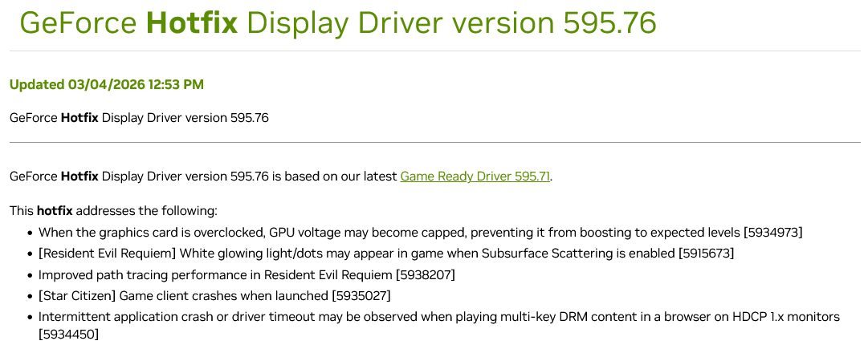Select the multi-key DRM content crash bullet

click(x=439, y=326)
